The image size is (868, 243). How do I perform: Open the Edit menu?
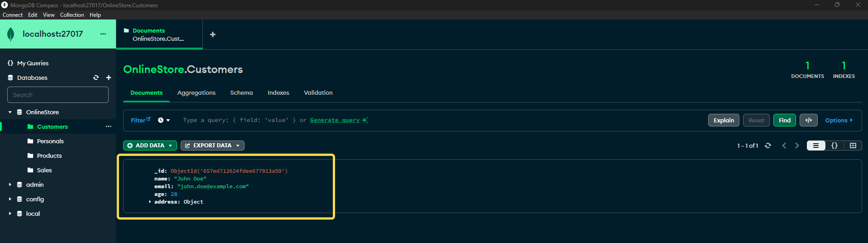[33, 15]
